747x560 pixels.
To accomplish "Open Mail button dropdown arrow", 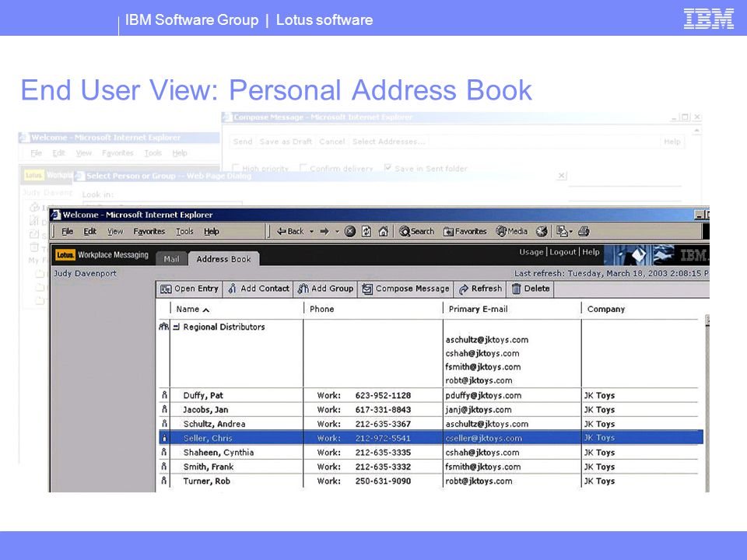I will (x=570, y=232).
